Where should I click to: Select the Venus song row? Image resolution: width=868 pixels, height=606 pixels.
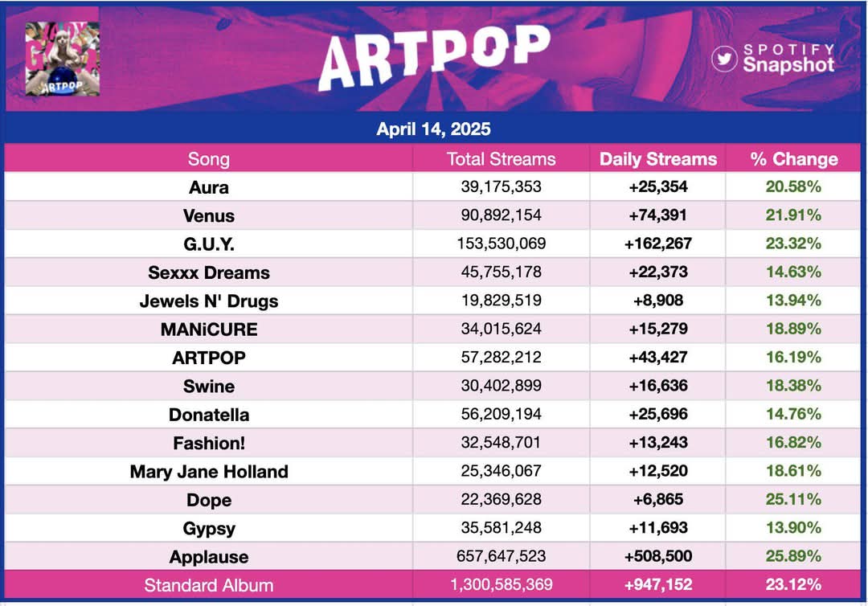click(x=433, y=215)
